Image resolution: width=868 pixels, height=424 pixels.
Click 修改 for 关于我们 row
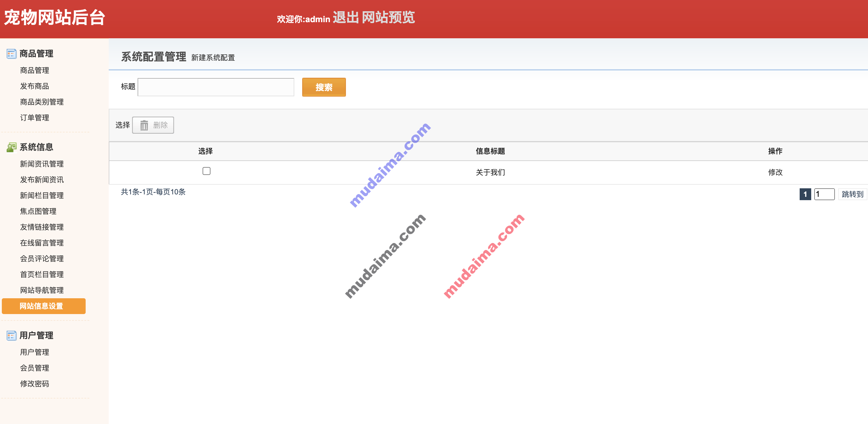(x=775, y=172)
